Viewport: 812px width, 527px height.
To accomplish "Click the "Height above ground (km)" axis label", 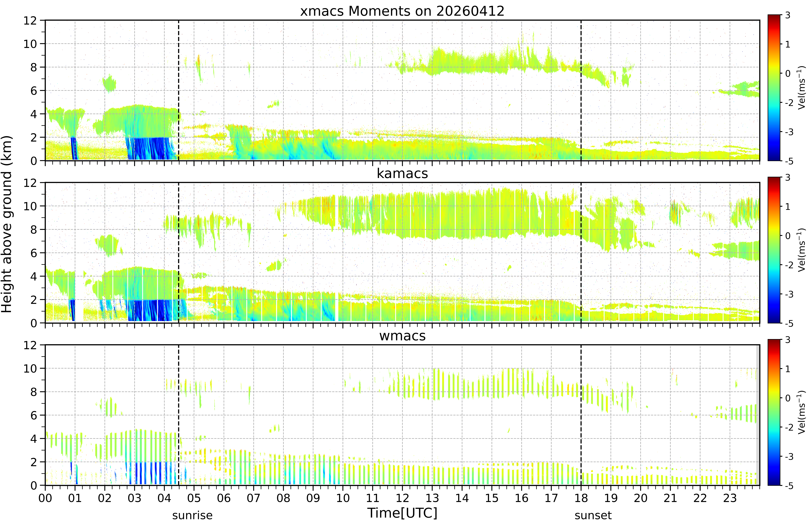I will point(6,224).
